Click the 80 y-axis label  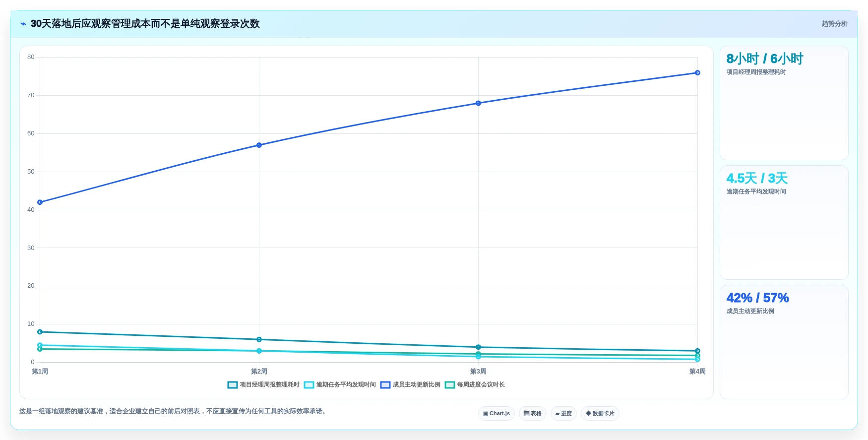31,57
